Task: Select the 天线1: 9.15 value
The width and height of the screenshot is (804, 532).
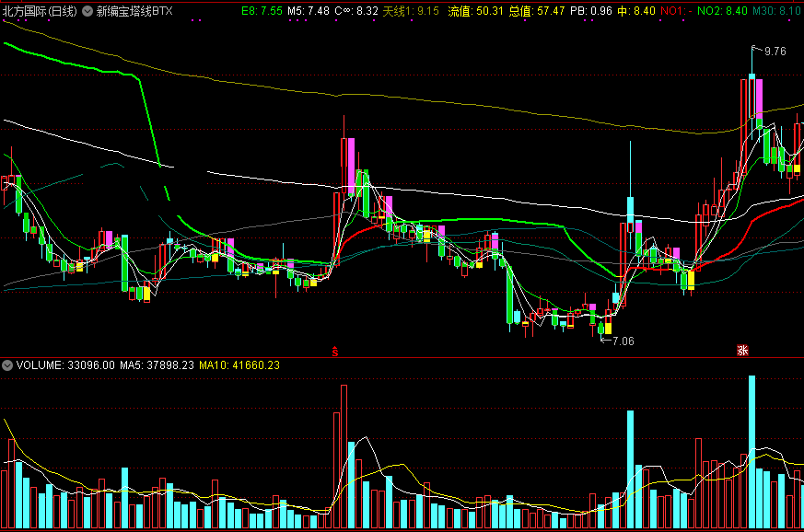Action: click(411, 11)
